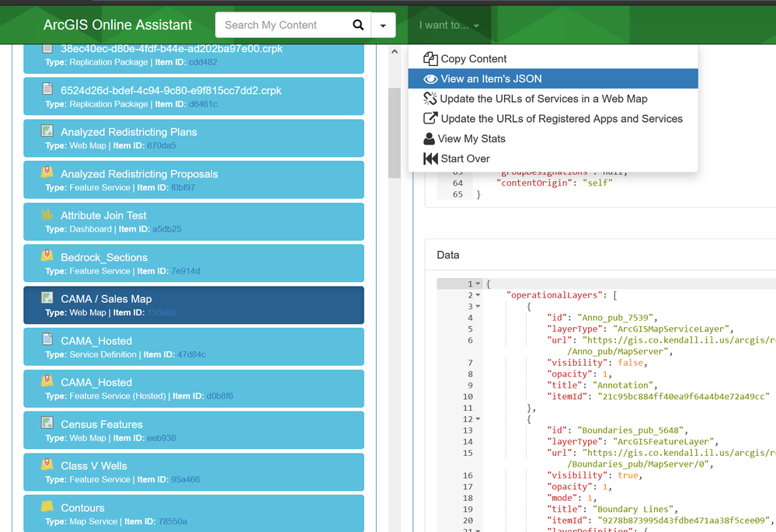Image resolution: width=776 pixels, height=532 pixels.
Task: Click the 6524d26d crpk document icon
Action: pos(47,88)
